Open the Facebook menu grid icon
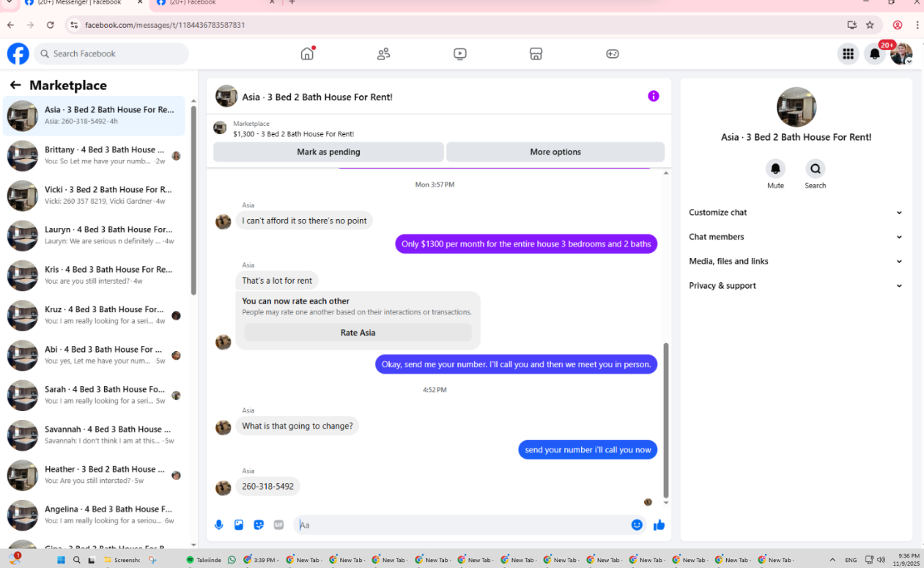The width and height of the screenshot is (924, 568). [848, 54]
